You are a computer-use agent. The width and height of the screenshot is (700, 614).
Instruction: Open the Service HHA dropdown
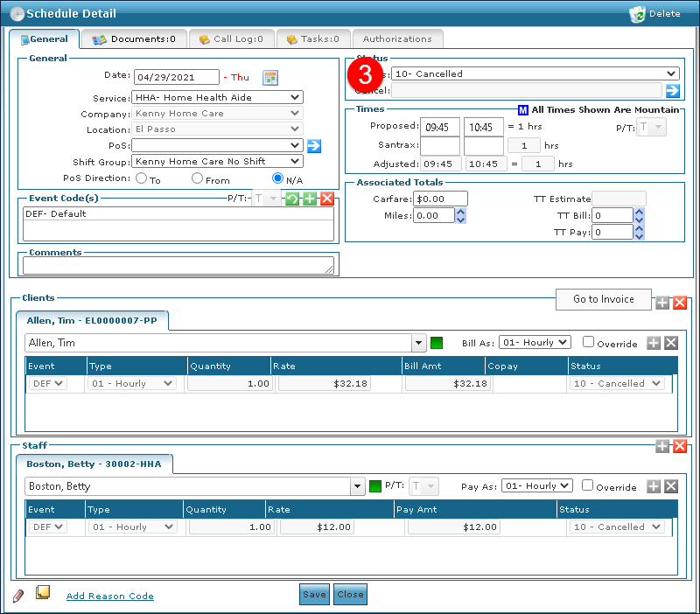click(x=217, y=97)
